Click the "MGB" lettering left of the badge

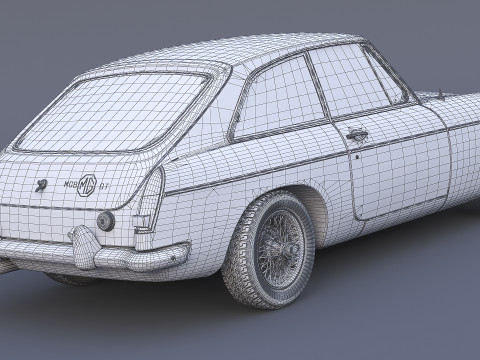pos(70,184)
